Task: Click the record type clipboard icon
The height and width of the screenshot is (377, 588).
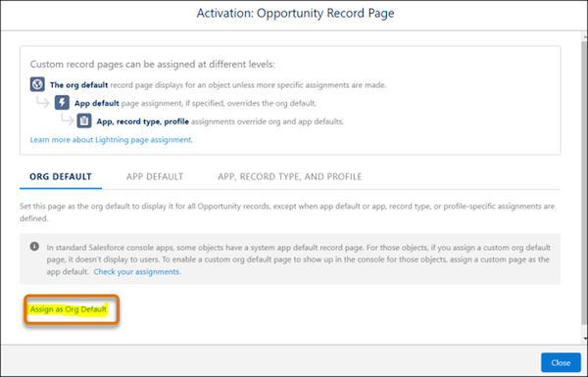Action: 84,120
